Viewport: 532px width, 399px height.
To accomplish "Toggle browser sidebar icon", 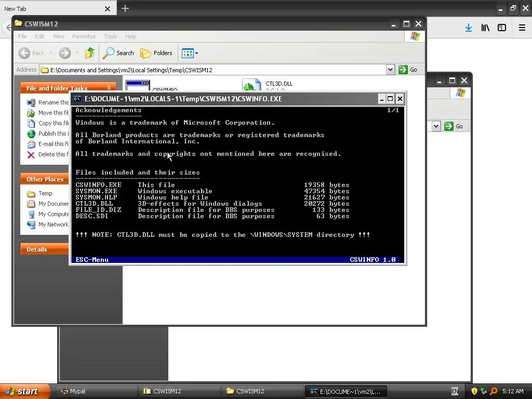I will (x=502, y=28).
